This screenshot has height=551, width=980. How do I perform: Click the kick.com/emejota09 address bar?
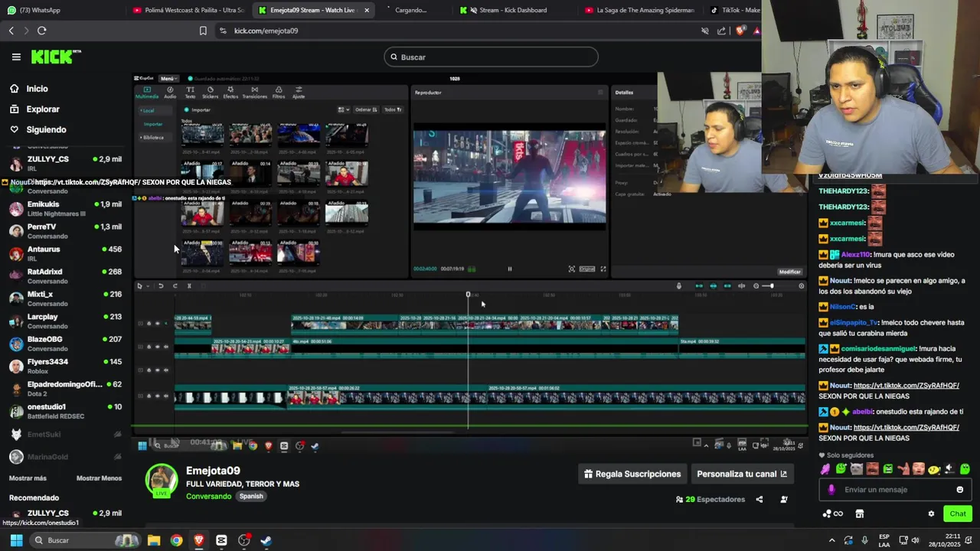point(266,31)
